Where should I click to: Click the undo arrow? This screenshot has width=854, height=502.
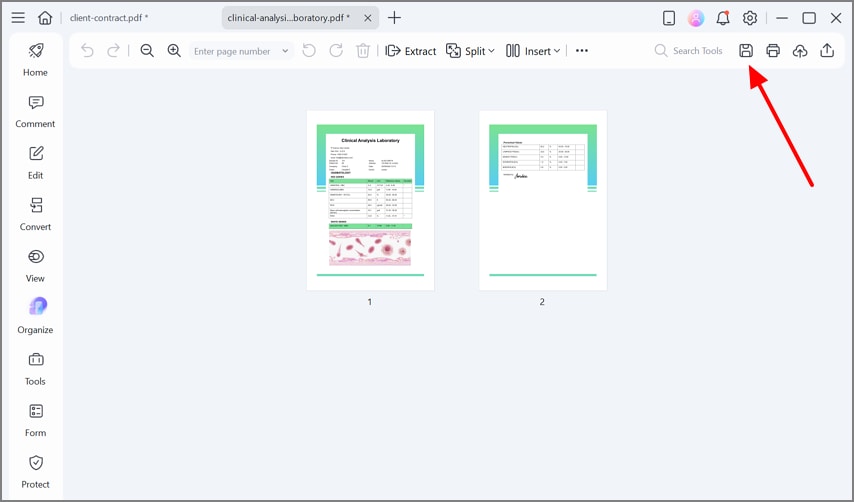click(x=87, y=51)
